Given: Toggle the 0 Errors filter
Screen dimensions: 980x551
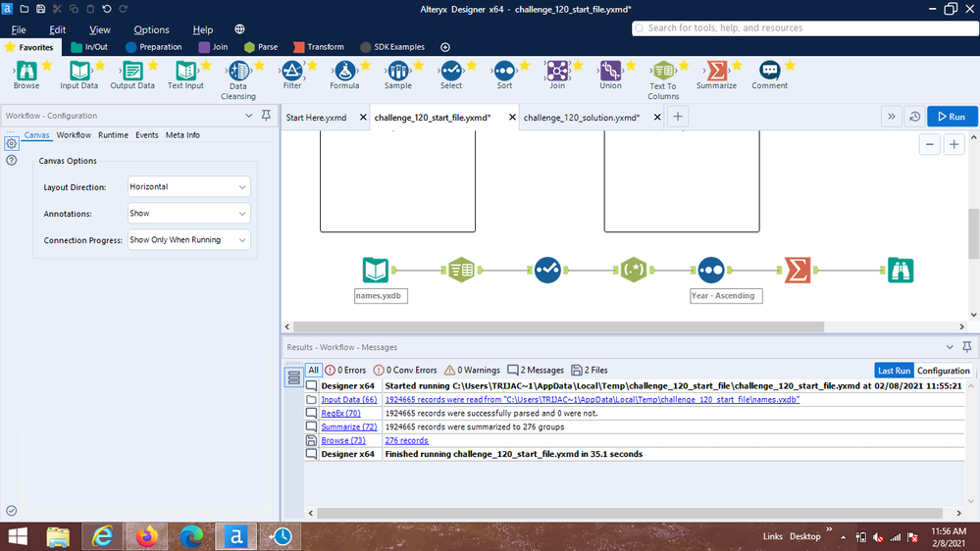Looking at the screenshot, I should (x=345, y=370).
